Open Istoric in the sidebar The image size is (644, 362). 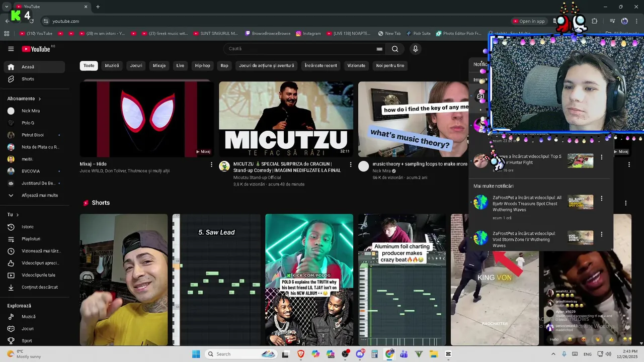click(x=35, y=227)
